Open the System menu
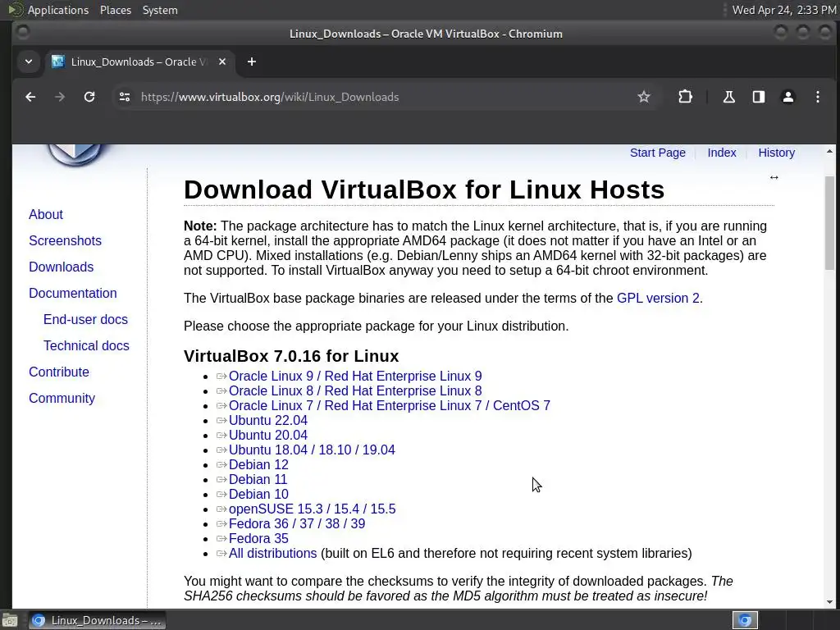 click(160, 10)
